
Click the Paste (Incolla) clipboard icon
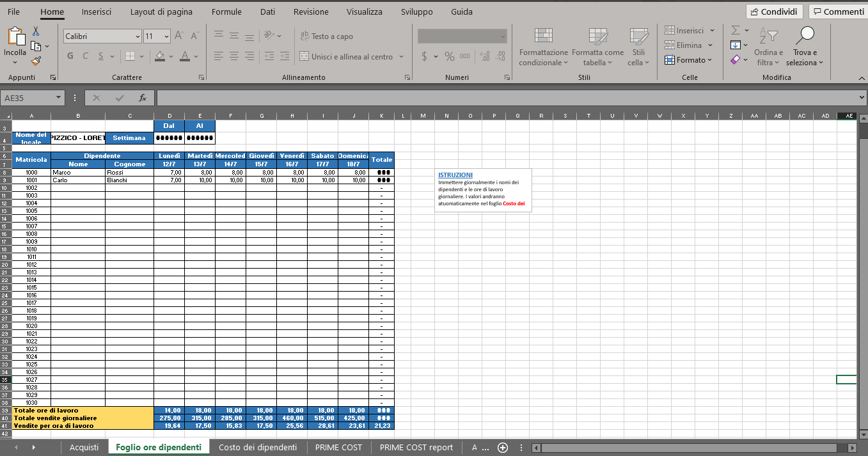(15, 38)
